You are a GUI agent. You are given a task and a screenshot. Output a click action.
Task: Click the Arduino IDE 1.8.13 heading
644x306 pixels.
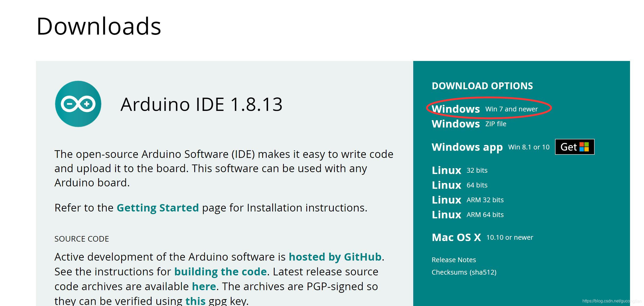[201, 104]
